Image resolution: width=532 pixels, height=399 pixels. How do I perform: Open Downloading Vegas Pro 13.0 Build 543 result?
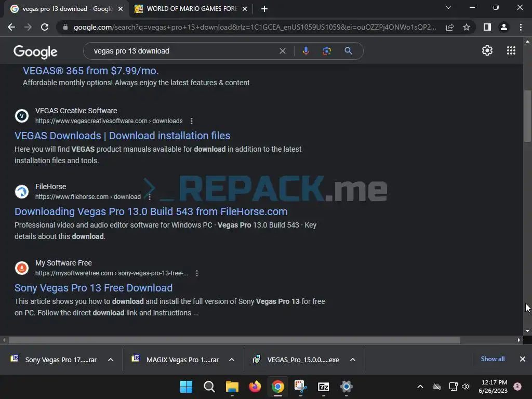coord(151,211)
